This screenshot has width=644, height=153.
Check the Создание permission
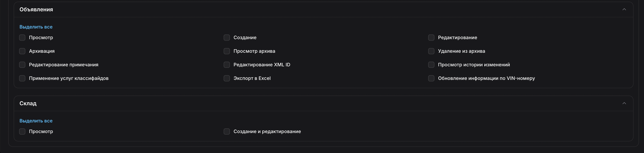227,38
